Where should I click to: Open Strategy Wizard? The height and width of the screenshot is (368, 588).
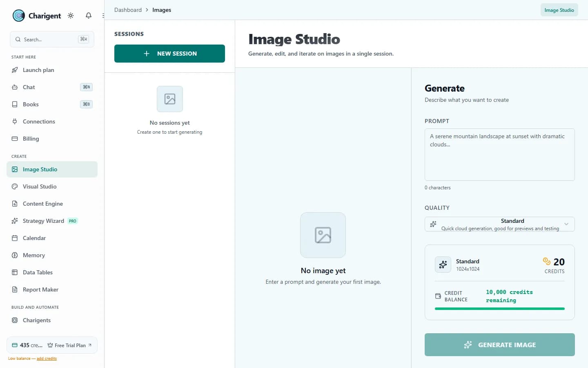pyautogui.click(x=52, y=221)
